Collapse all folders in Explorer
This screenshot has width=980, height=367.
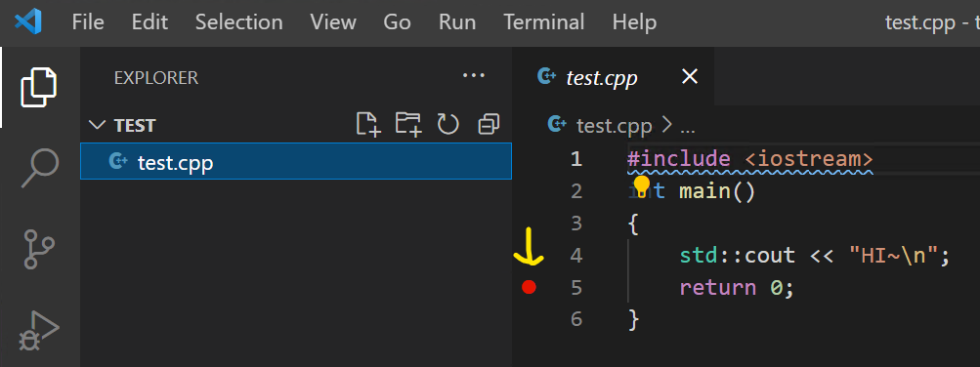click(489, 125)
